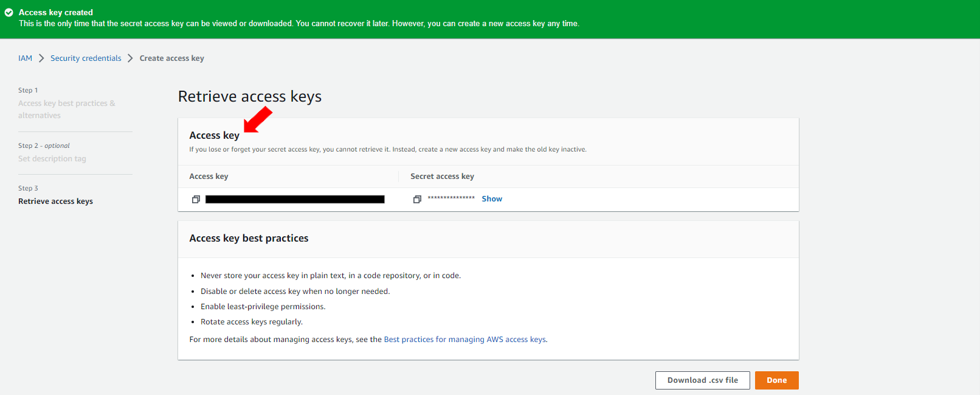This screenshot has width=980, height=395.
Task: Copy the access key ID using the copy icon
Action: [196, 199]
